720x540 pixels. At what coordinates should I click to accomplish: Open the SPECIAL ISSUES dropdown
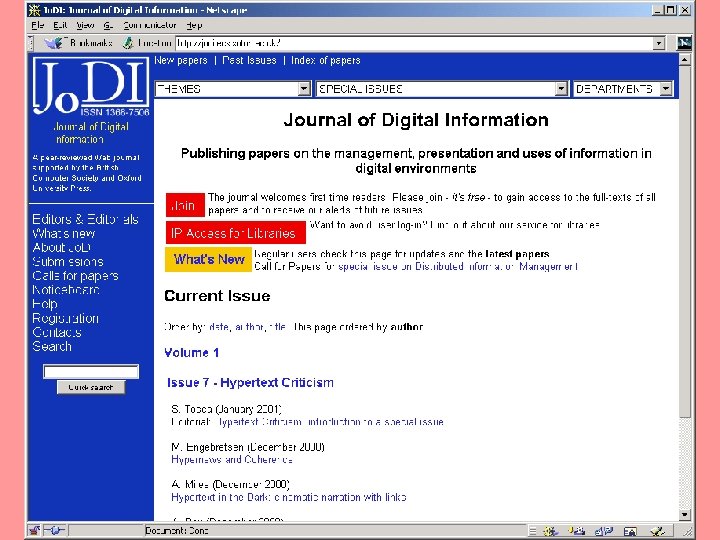click(442, 89)
